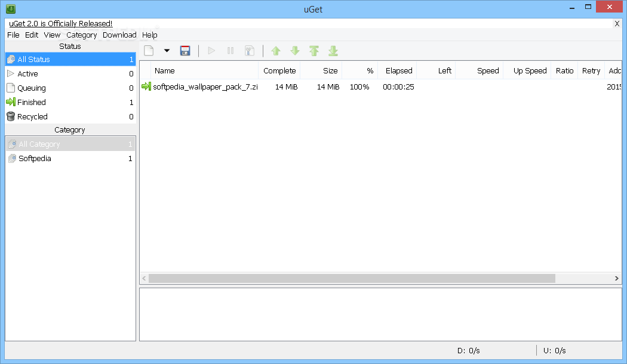Select All Status row

click(70, 59)
